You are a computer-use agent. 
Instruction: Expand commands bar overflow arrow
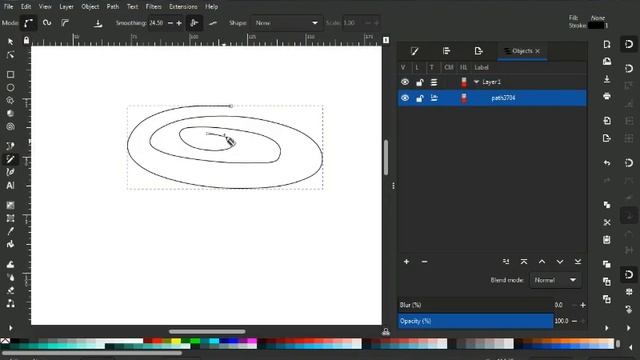[607, 328]
